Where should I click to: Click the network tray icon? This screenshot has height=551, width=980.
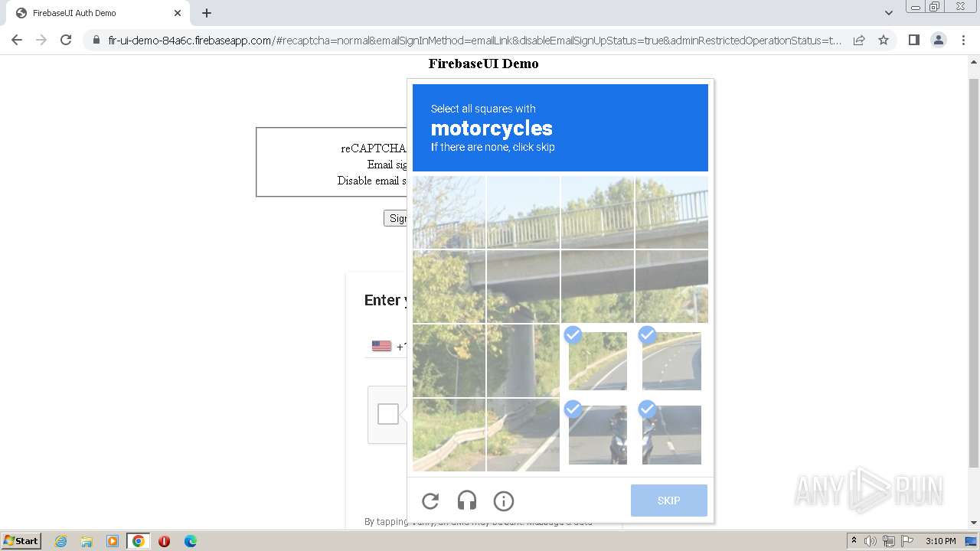(889, 541)
